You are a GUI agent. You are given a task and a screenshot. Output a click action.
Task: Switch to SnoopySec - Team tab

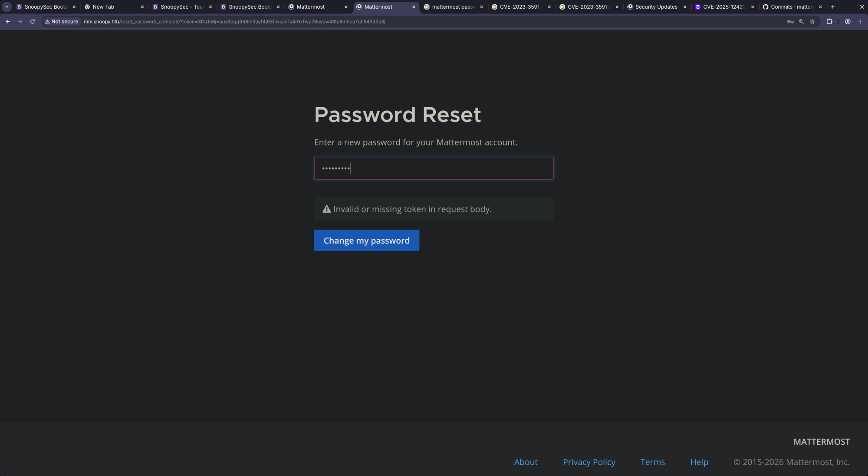[x=182, y=7]
